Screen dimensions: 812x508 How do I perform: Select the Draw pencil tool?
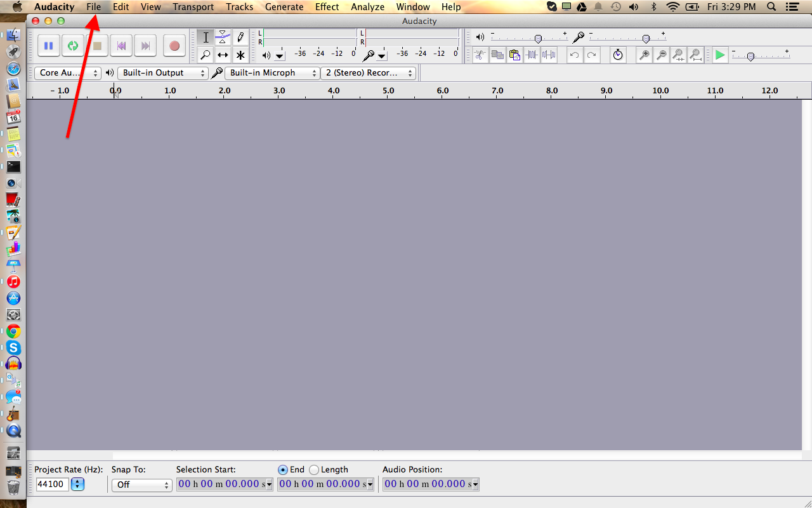(x=240, y=37)
